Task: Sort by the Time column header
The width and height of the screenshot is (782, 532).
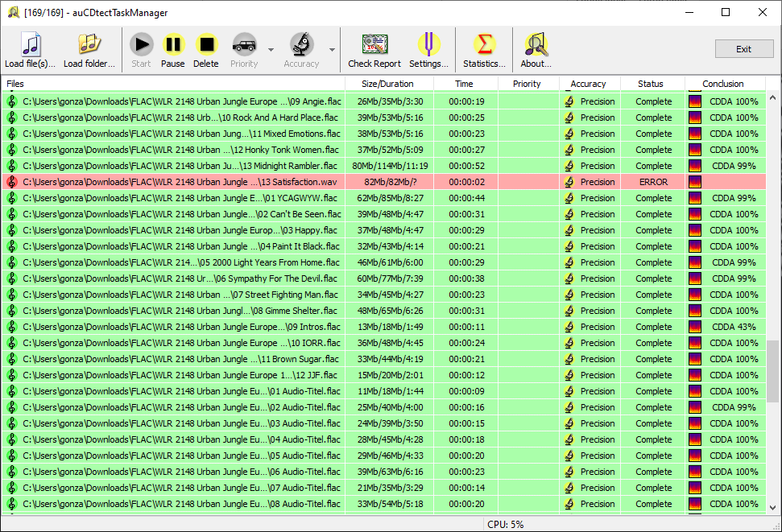Action: (x=465, y=84)
